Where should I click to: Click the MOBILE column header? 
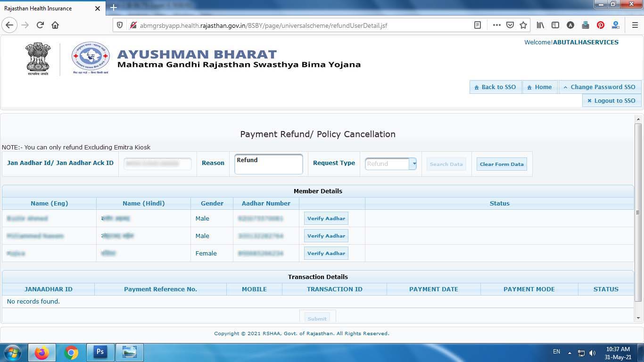[255, 289]
